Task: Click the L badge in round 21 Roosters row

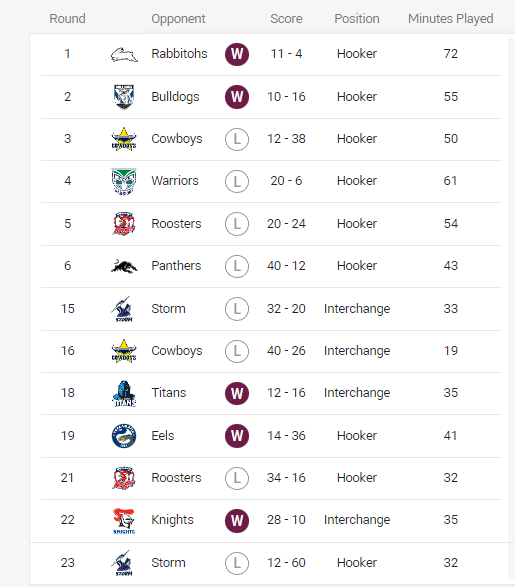Action: click(x=237, y=478)
